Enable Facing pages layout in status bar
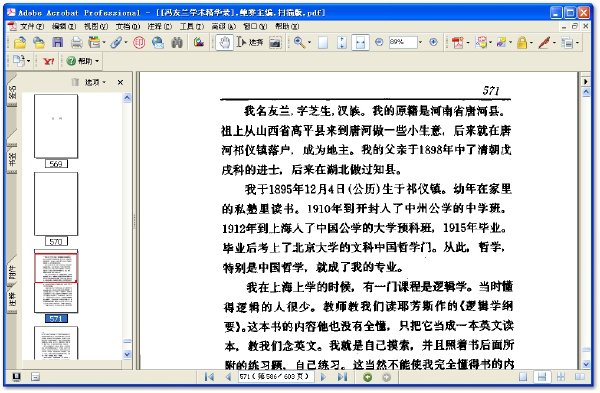This screenshot has height=393, width=600. (x=580, y=377)
